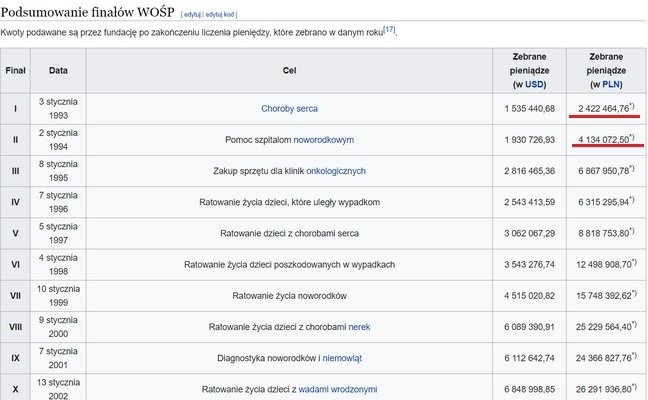
Task: Open reference footnote [17]
Action: point(389,30)
